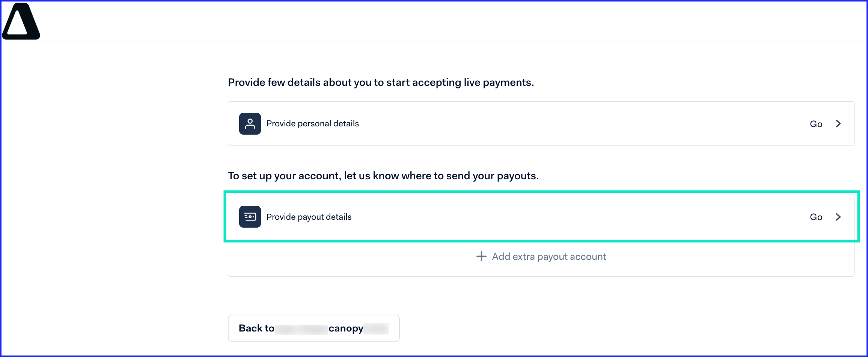Viewport: 868px width, 357px height.
Task: Select "Go" on the payout details row
Action: pyautogui.click(x=816, y=217)
